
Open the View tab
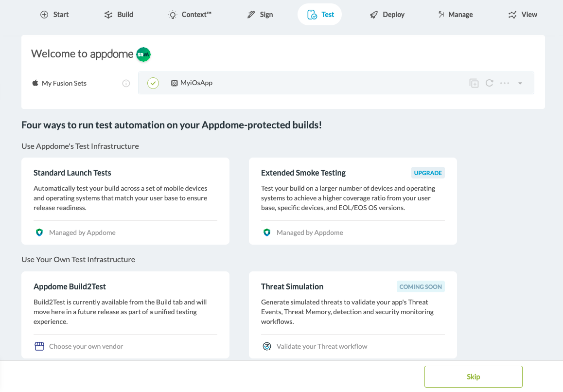[x=523, y=15]
